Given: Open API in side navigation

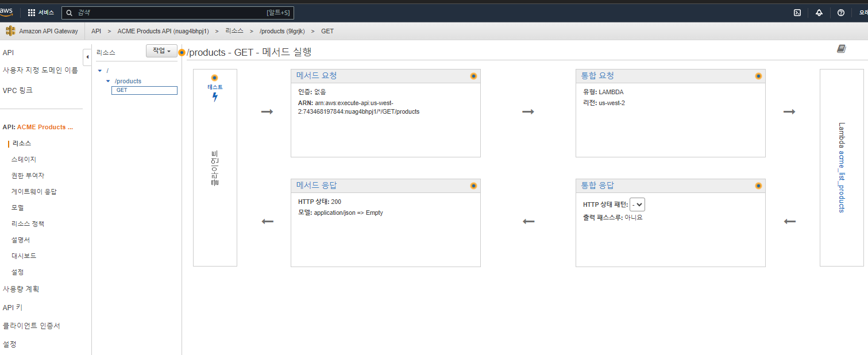Looking at the screenshot, I should [8, 52].
